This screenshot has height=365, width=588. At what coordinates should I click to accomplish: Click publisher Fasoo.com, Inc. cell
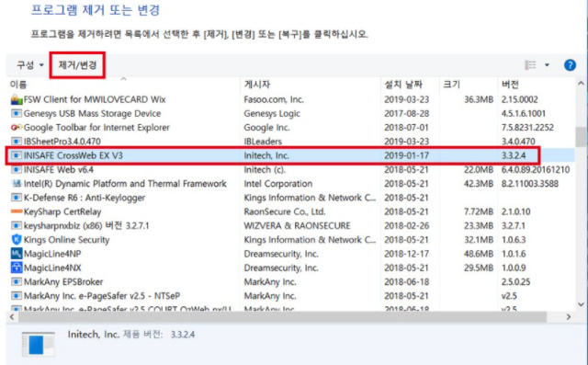[x=274, y=100]
